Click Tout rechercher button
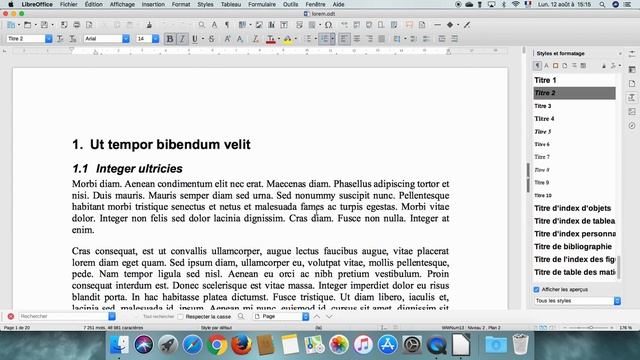The height and width of the screenshot is (360, 640). (x=158, y=316)
